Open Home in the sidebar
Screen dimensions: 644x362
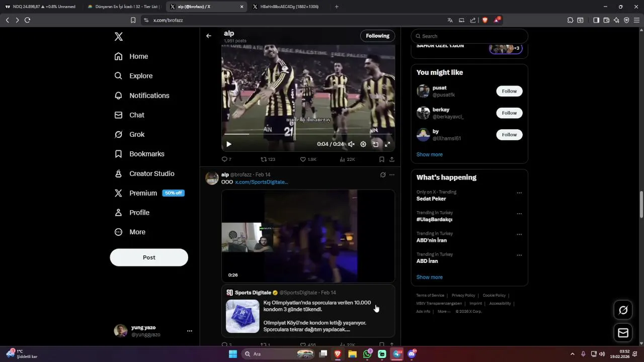(132, 56)
